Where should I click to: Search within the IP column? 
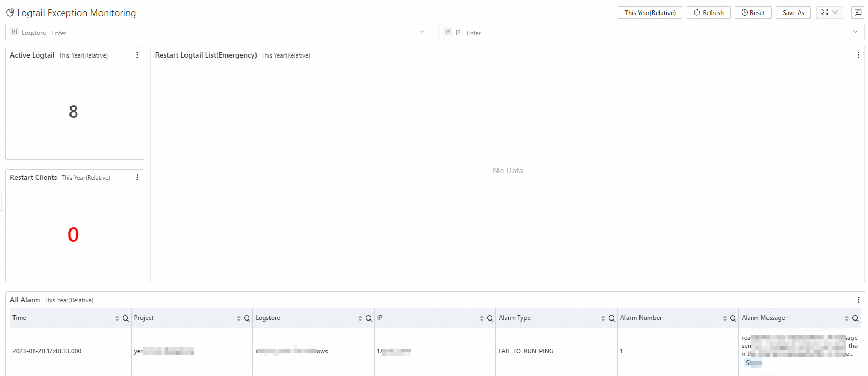click(490, 318)
